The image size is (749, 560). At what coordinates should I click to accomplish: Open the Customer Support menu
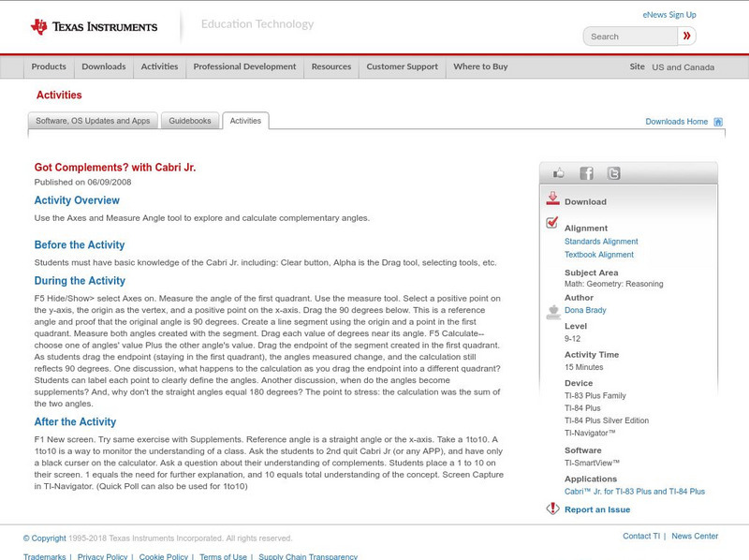[403, 67]
